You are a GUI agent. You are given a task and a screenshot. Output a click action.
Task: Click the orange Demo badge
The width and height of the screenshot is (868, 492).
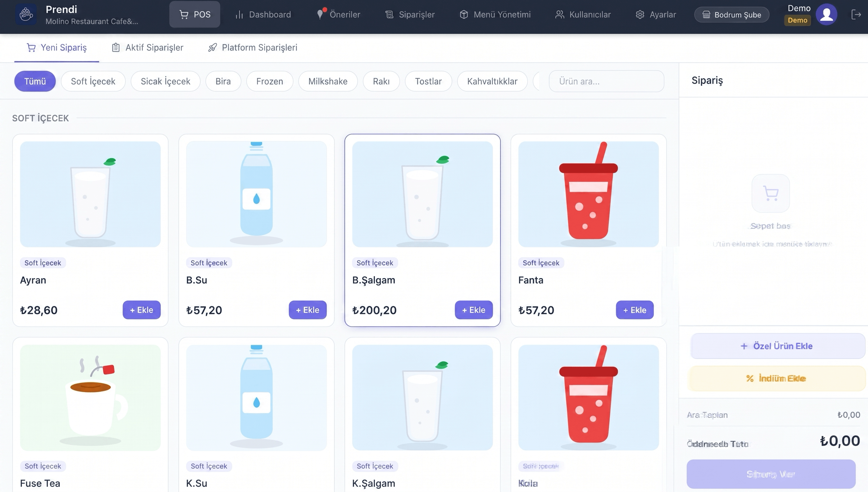pos(798,20)
